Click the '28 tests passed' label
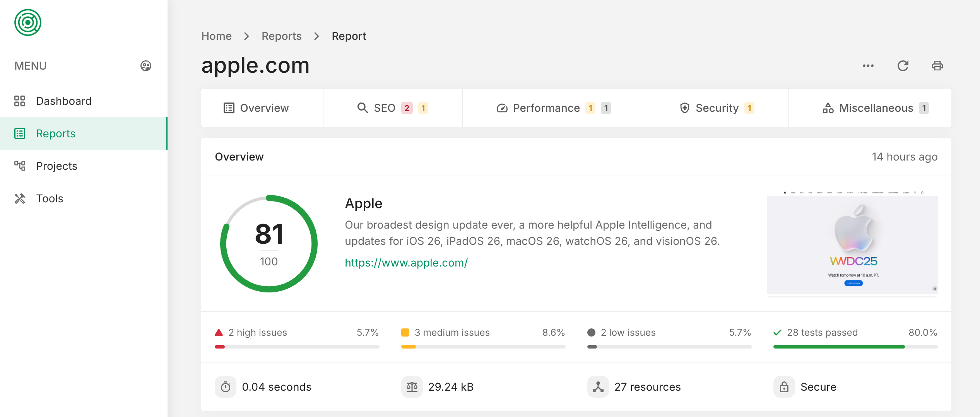This screenshot has height=417, width=980. [x=823, y=332]
